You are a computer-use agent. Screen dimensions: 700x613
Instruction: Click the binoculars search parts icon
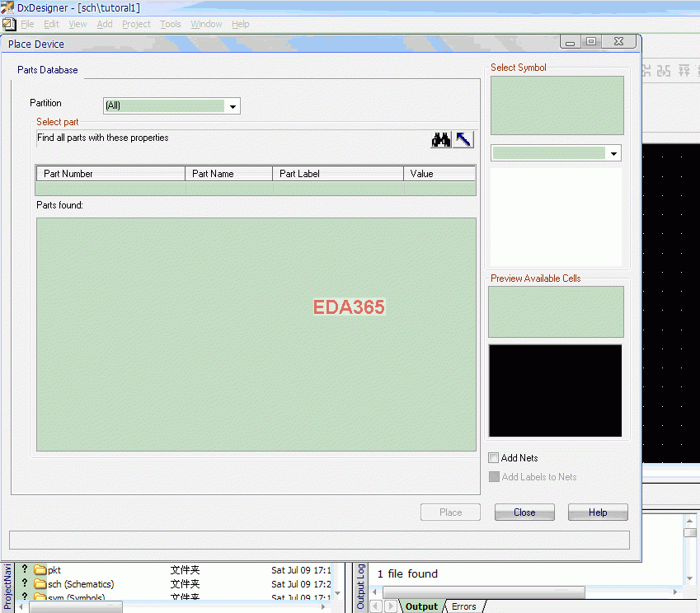440,139
